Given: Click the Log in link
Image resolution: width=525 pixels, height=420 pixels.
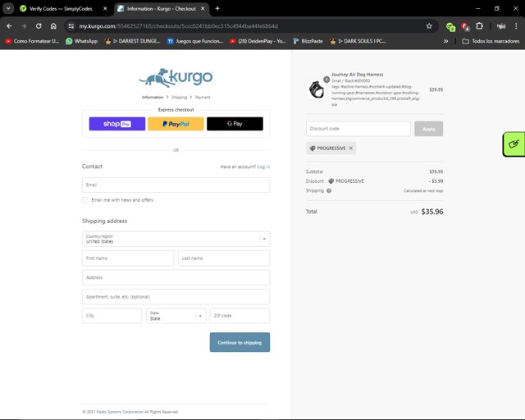Looking at the screenshot, I should pos(263,167).
